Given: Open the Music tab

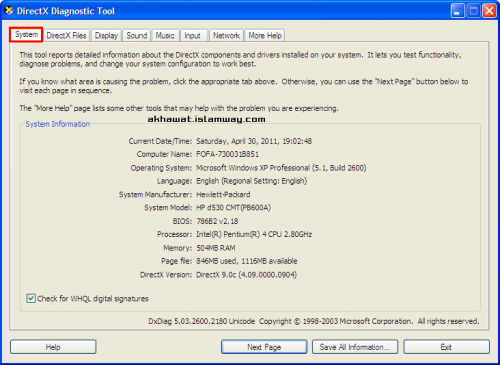Looking at the screenshot, I should coord(165,36).
